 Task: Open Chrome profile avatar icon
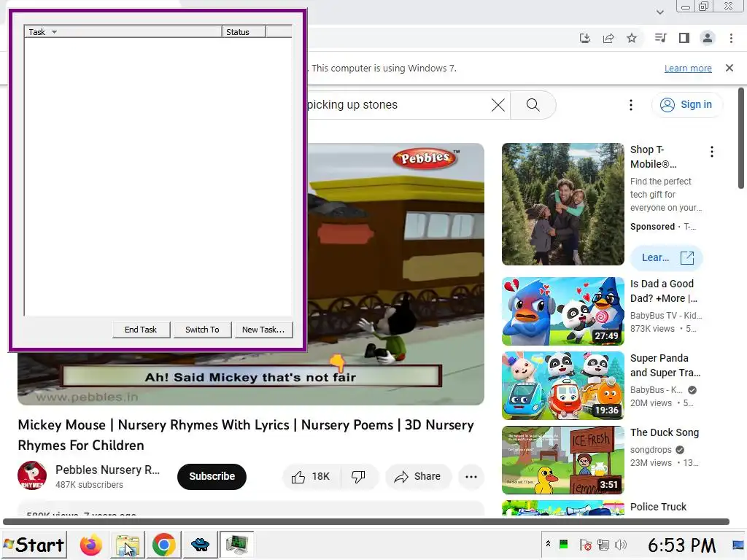coord(708,38)
